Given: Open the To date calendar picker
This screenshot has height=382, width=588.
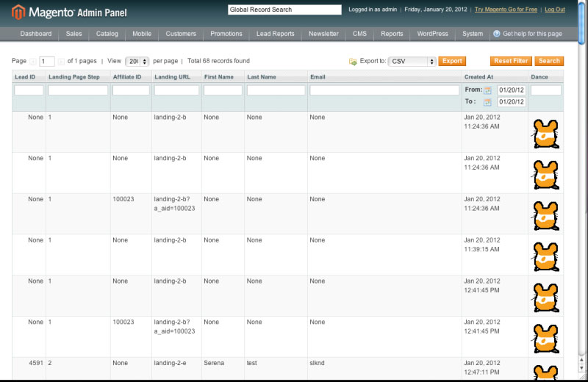Looking at the screenshot, I should tap(487, 102).
